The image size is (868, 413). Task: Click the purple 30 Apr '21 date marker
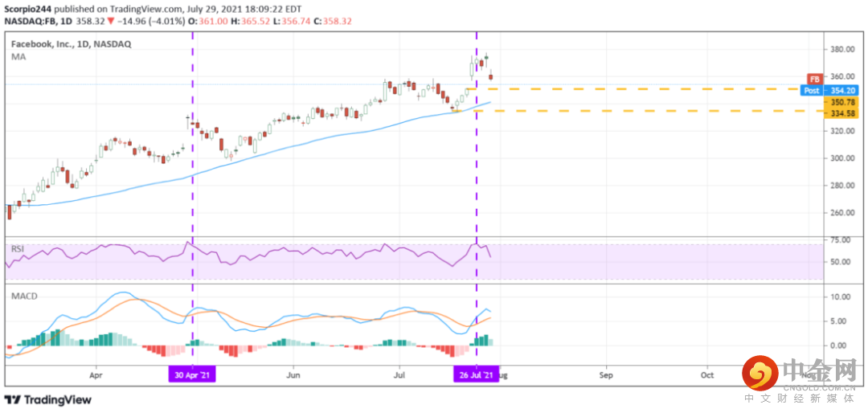coord(192,374)
